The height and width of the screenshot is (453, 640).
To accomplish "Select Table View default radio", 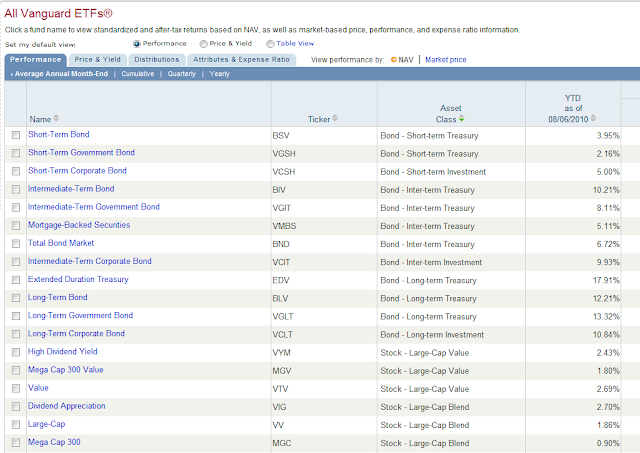I will point(270,44).
